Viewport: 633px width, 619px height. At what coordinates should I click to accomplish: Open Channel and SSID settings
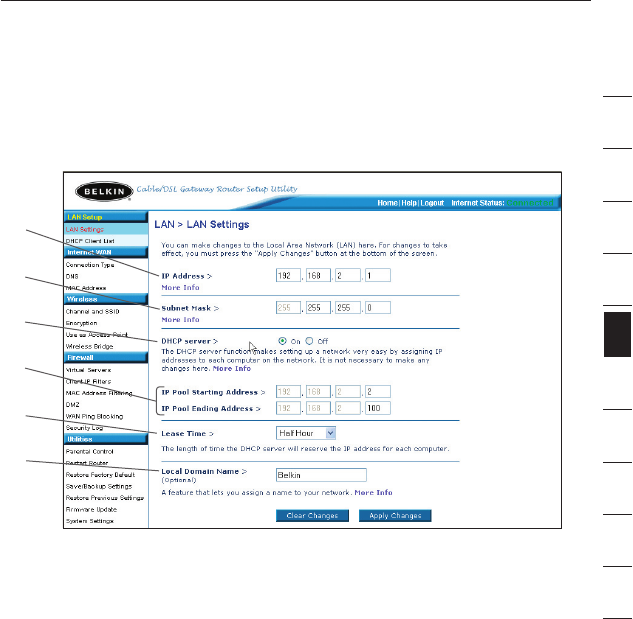[x=92, y=312]
